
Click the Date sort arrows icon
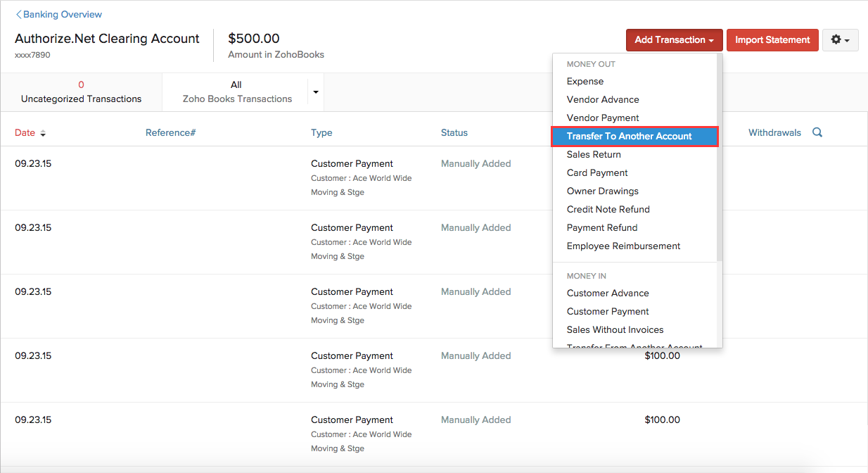[x=43, y=133]
